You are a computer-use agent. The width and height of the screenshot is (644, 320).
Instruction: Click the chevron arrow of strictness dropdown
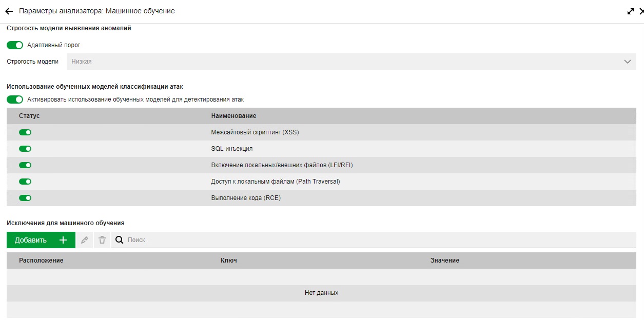627,62
